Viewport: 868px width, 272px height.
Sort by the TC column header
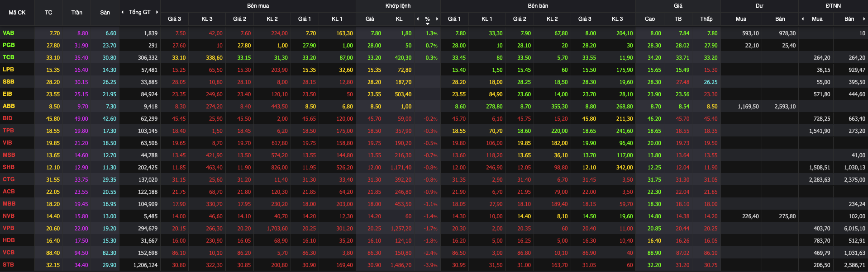coord(48,13)
